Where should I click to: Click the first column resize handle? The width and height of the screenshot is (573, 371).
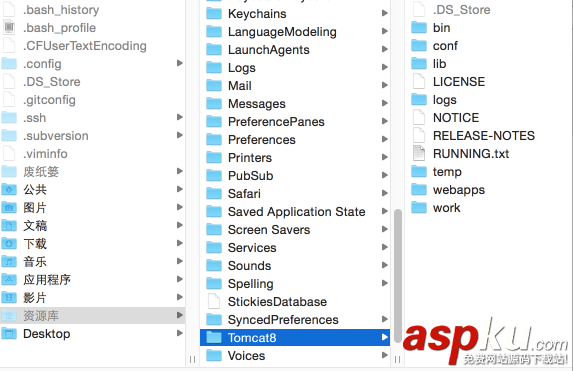(x=193, y=360)
